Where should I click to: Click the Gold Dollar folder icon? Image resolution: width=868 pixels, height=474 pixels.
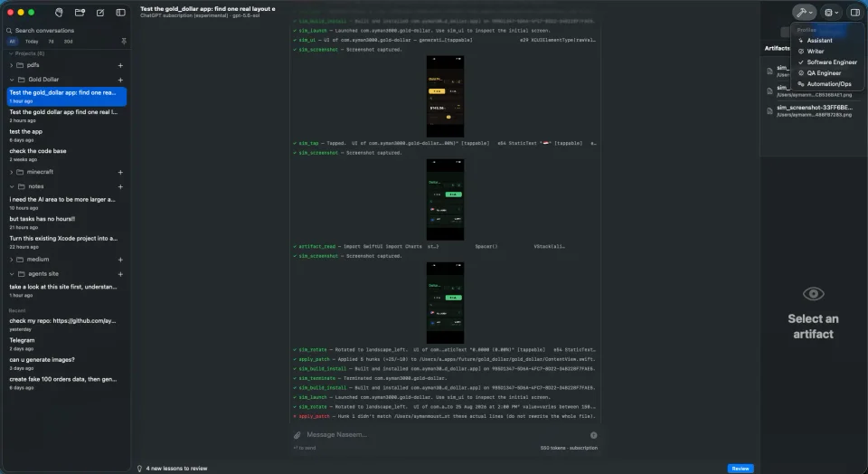pos(22,80)
